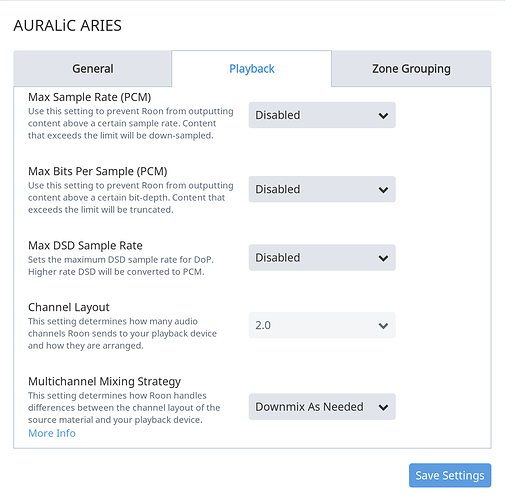Click the Disabled value for Max DSD Sample Rate
This screenshot has width=505, height=500.
pyautogui.click(x=278, y=258)
